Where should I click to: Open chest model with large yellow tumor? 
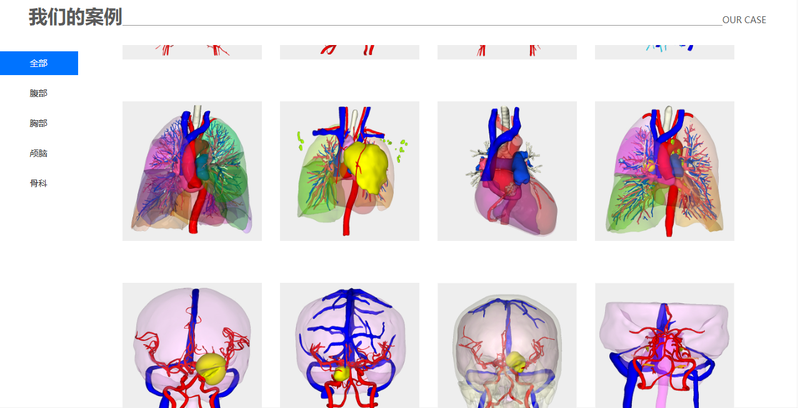tap(349, 171)
